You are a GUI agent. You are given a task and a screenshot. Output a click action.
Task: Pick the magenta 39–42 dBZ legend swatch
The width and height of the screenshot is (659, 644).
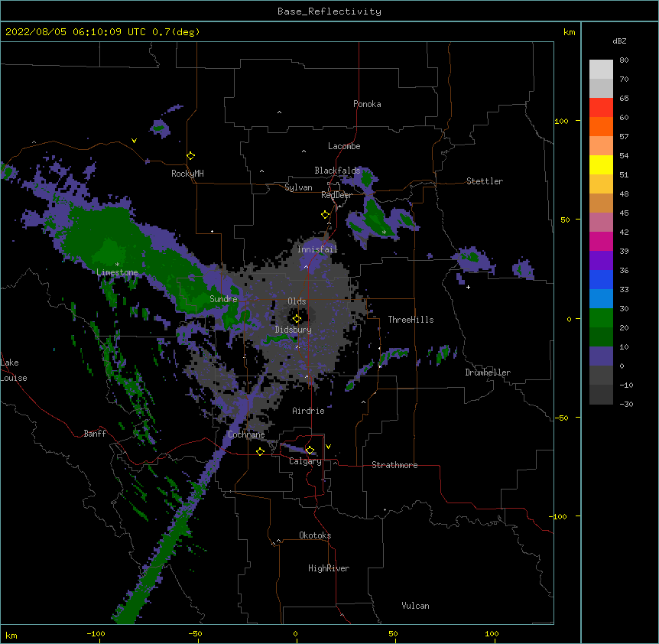pyautogui.click(x=601, y=241)
